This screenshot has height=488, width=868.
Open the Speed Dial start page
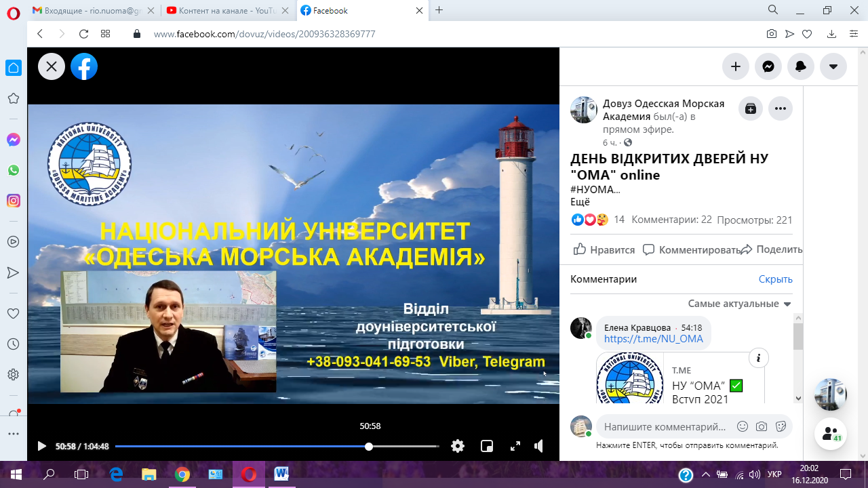pyautogui.click(x=105, y=34)
